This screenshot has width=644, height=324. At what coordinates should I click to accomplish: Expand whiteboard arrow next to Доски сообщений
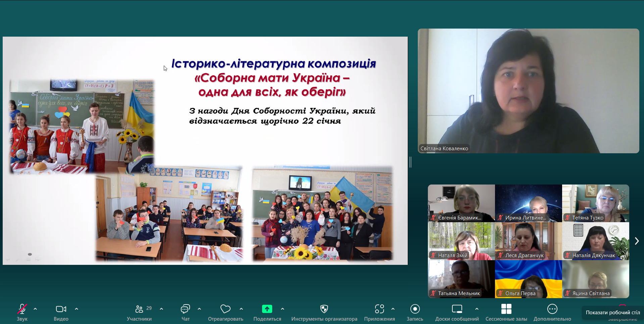pos(477,309)
